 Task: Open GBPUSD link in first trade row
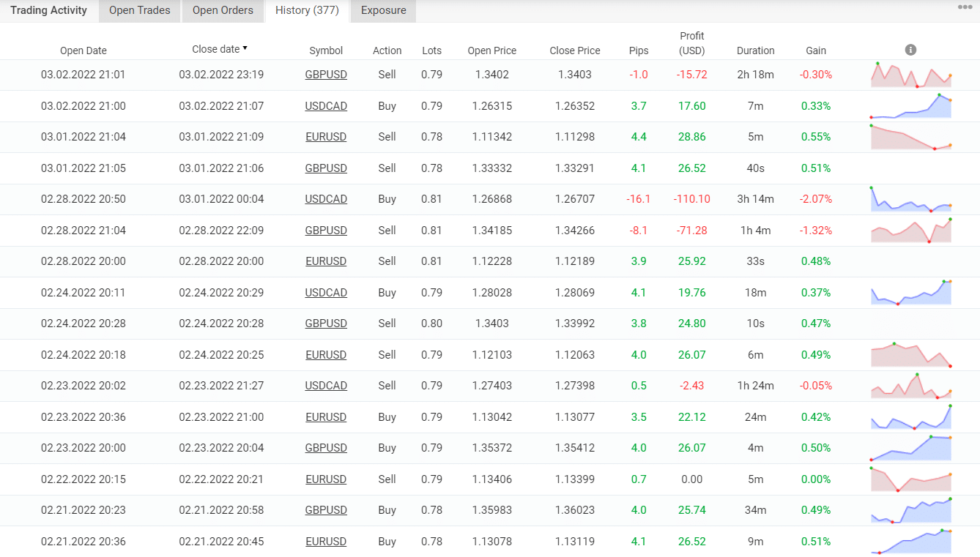[326, 75]
